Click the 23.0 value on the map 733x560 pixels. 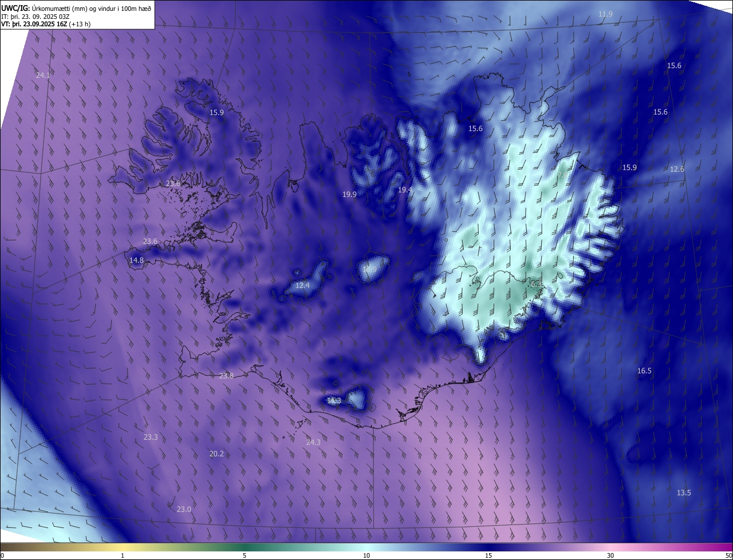184,509
